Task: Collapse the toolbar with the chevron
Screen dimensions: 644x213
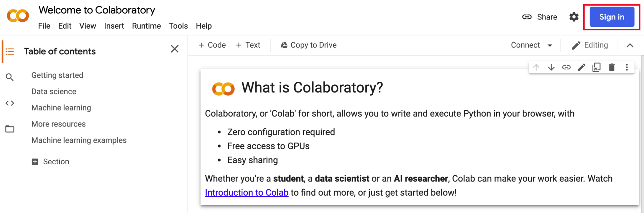Action: tap(630, 45)
